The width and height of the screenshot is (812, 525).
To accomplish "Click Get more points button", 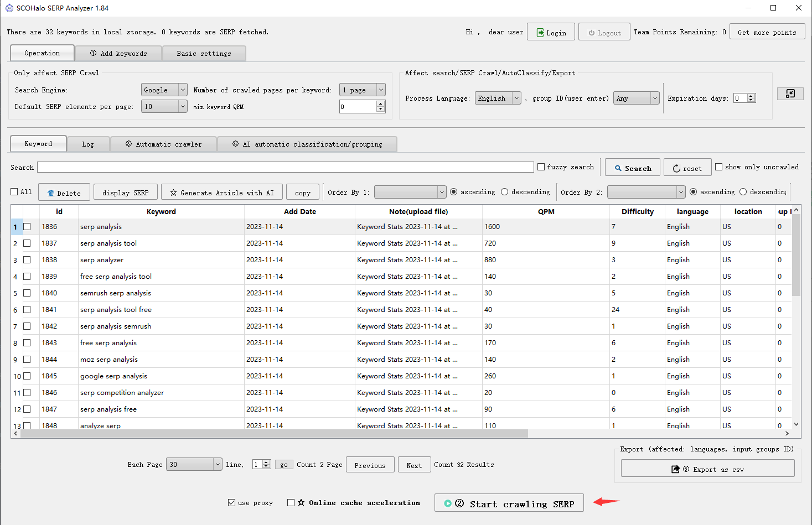I will pyautogui.click(x=767, y=32).
